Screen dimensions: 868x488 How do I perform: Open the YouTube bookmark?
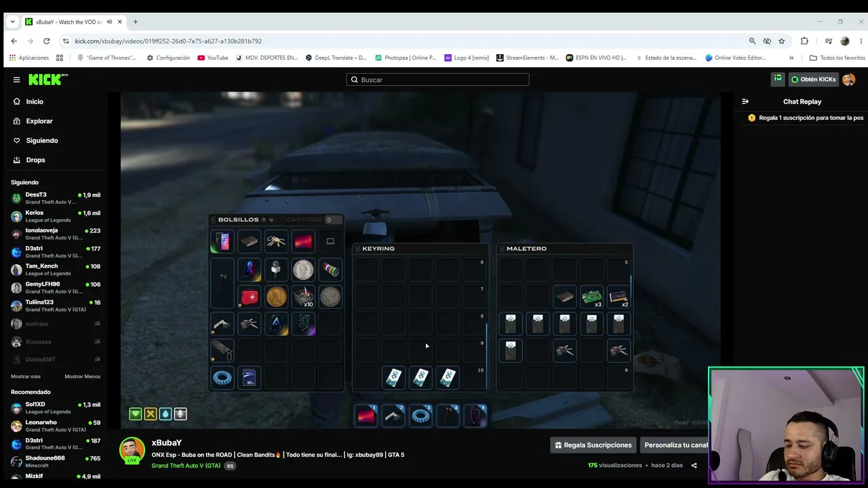(x=212, y=58)
